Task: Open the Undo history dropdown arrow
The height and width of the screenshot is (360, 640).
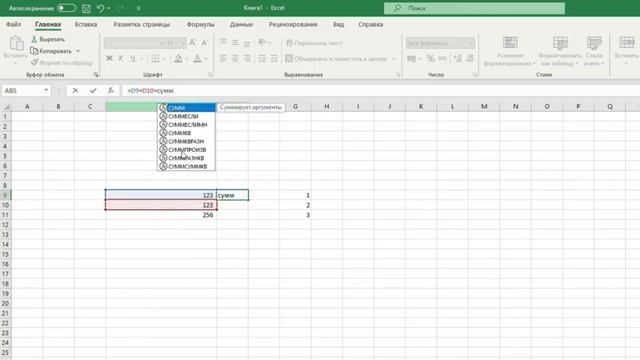Action: pos(109,8)
